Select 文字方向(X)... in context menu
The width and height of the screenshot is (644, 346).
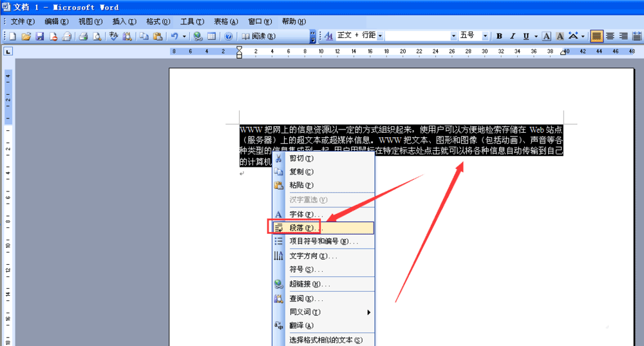[x=324, y=256]
